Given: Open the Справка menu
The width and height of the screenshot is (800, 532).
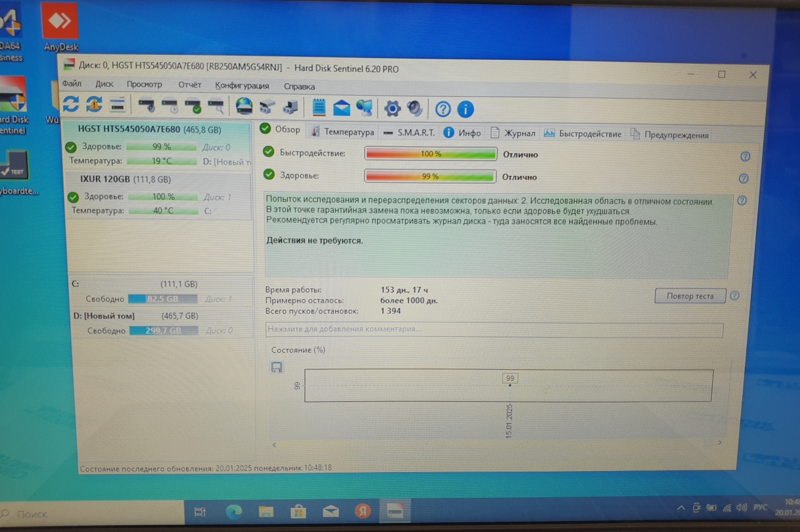Looking at the screenshot, I should tap(299, 86).
